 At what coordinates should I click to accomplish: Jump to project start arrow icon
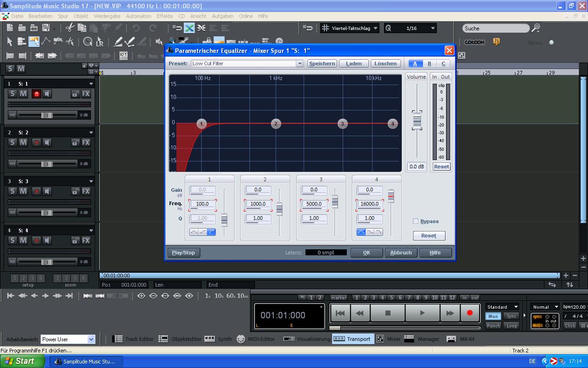click(x=10, y=296)
